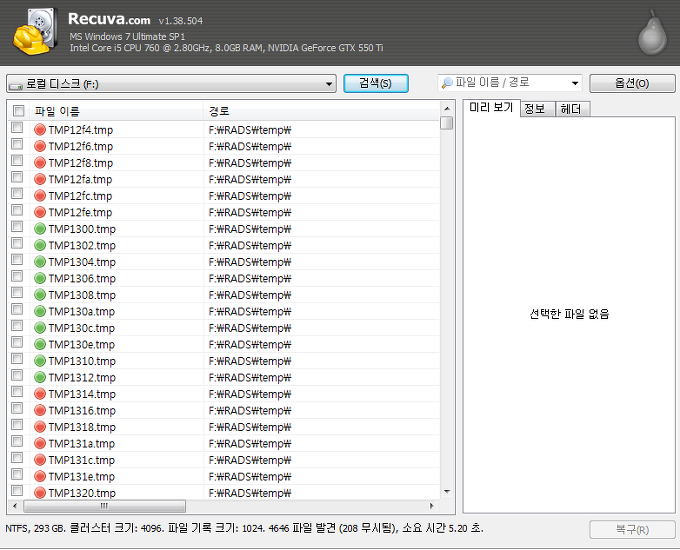Click the horizontal scrollbar thumb of file list
This screenshot has width=680, height=550.
(105, 506)
